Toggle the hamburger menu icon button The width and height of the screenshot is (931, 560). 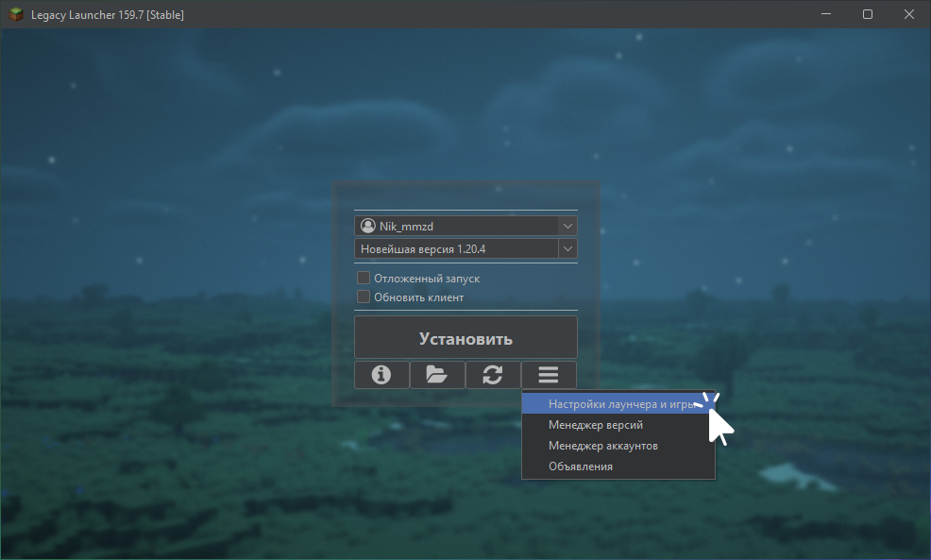549,375
